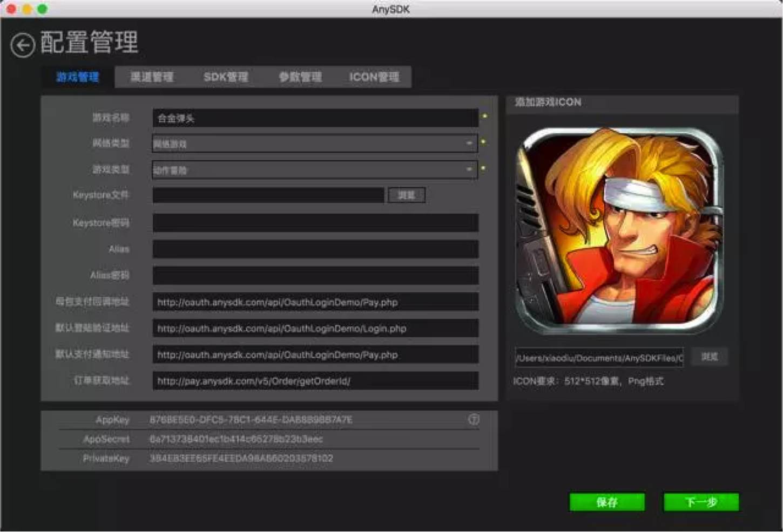This screenshot has height=532, width=783.
Task: Click the 浏览 button for Keystore文件
Action: (407, 195)
